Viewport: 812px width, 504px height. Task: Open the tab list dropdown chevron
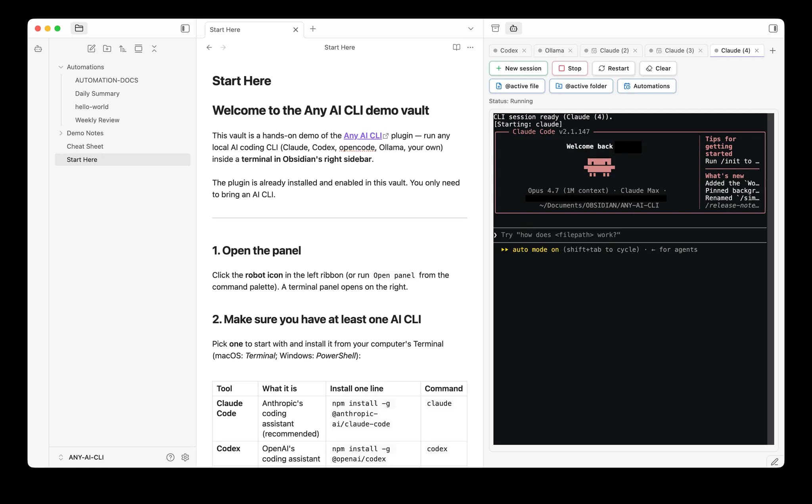pos(471,29)
